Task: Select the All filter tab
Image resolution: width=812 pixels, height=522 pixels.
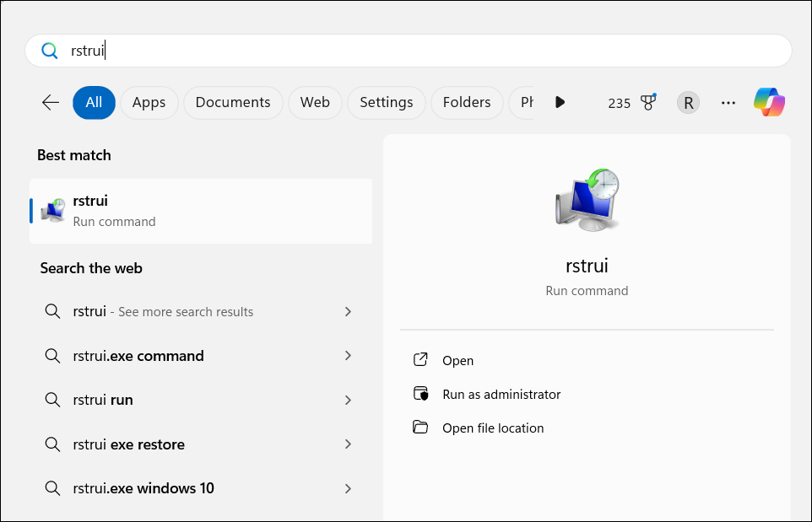Action: pyautogui.click(x=94, y=102)
